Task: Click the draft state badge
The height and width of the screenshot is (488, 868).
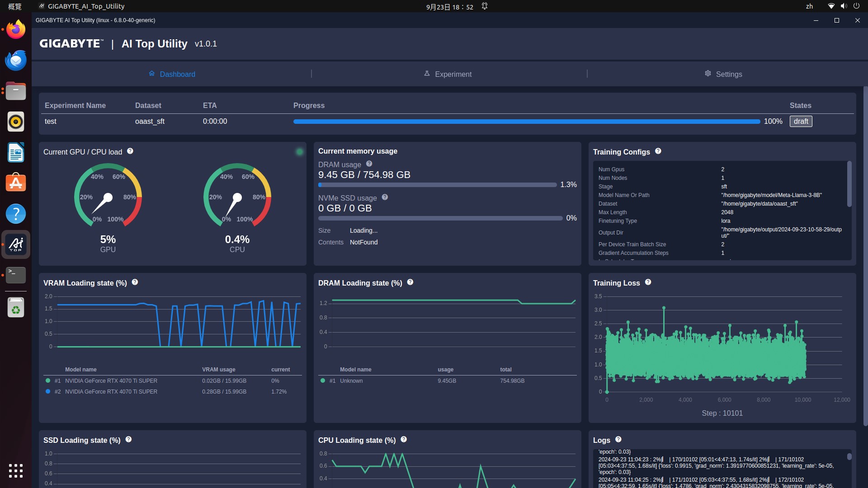Action: pyautogui.click(x=801, y=121)
